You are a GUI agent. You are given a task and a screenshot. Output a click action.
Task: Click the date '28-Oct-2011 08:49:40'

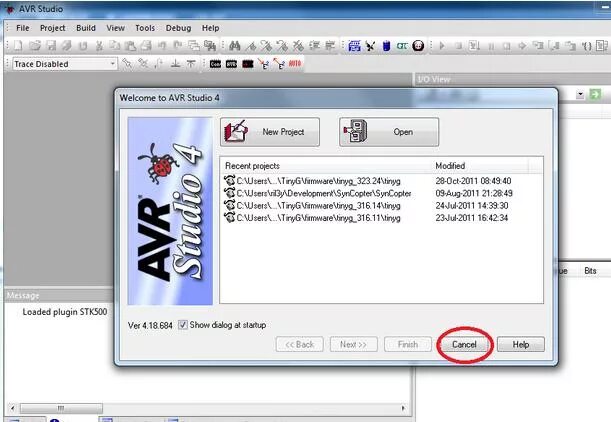pos(473,181)
